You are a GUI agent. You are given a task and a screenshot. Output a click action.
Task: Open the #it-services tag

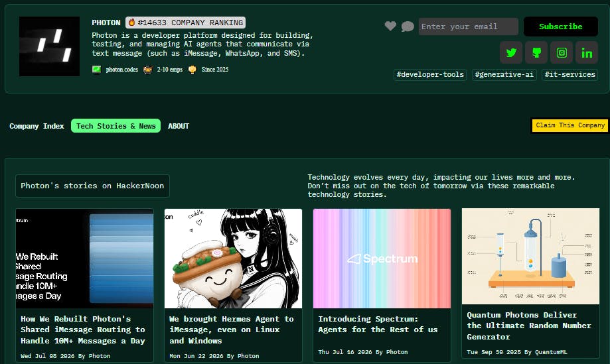coord(570,74)
